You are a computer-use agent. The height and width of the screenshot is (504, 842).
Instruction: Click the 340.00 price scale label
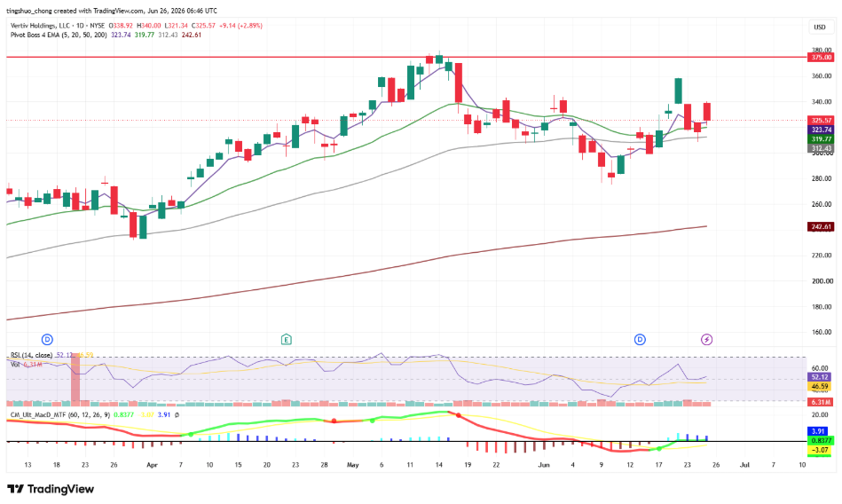(x=822, y=101)
